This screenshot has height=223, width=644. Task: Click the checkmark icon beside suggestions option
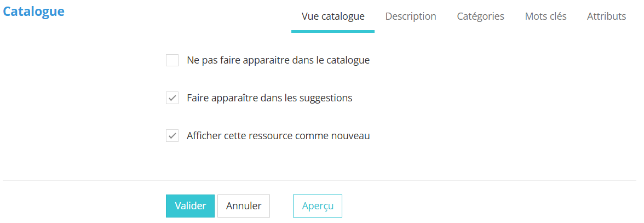(173, 98)
